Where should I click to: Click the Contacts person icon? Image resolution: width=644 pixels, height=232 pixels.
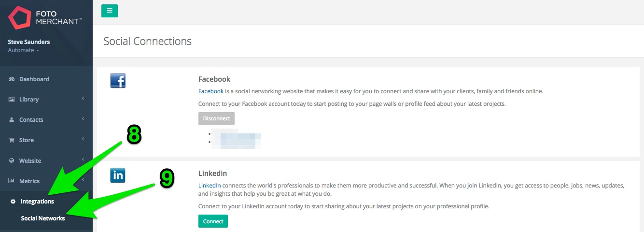pyautogui.click(x=12, y=120)
